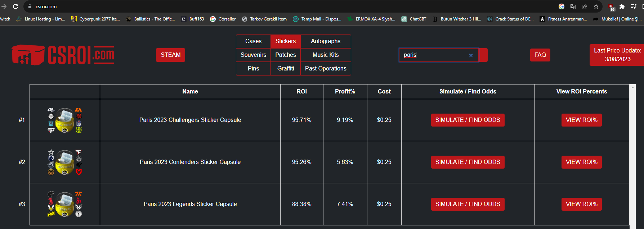The width and height of the screenshot is (644, 229).
Task: Switch to the Cases tab
Action: (x=253, y=41)
